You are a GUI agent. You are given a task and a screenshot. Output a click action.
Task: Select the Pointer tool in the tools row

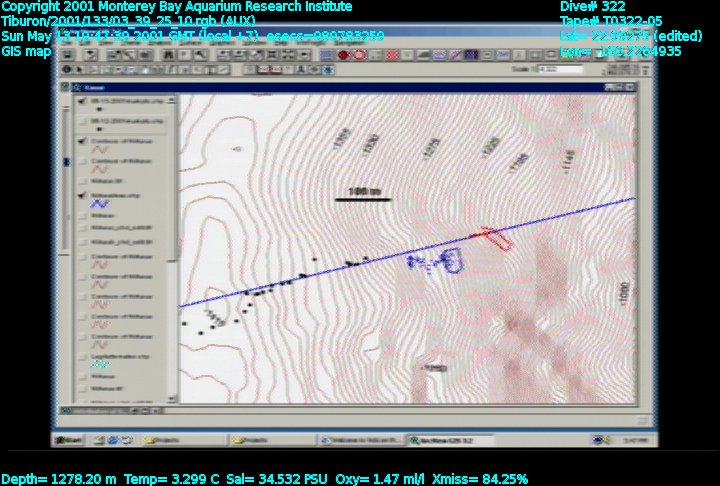click(x=81, y=70)
